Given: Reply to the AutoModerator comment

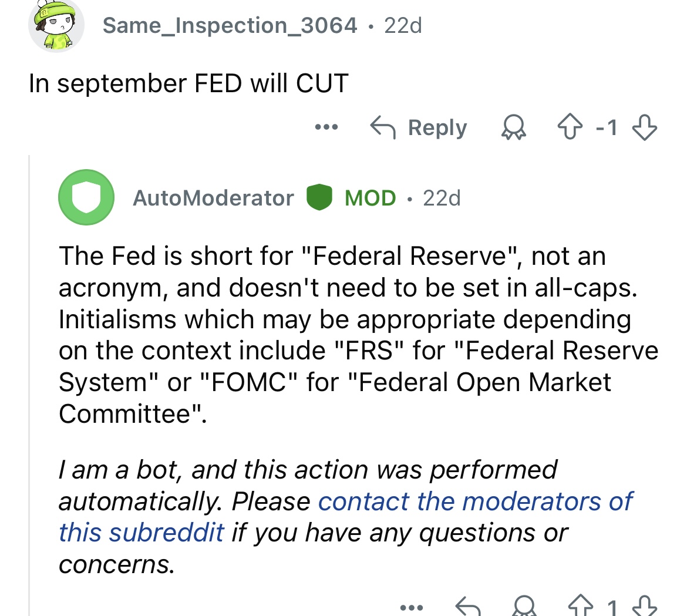Looking at the screenshot, I should coord(468,607).
